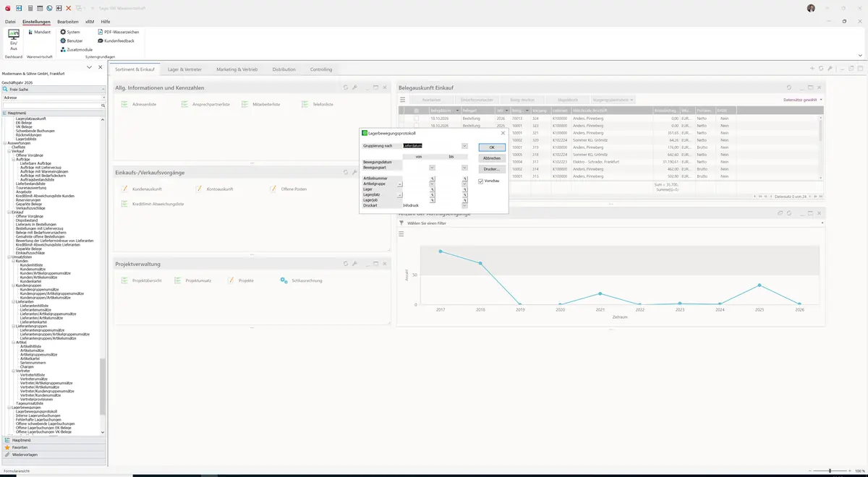The height and width of the screenshot is (477, 868).
Task: Click the phone icon in the quick toolbar
Action: 49,8
